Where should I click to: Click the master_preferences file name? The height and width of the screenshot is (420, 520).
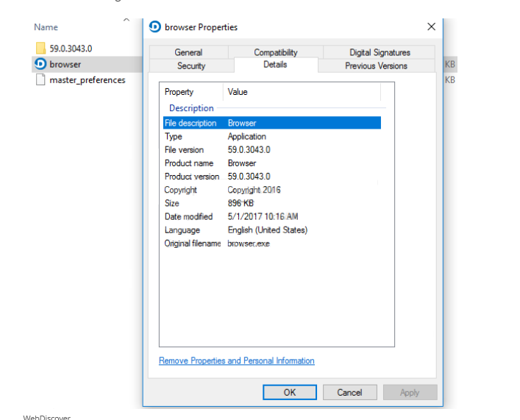[88, 80]
